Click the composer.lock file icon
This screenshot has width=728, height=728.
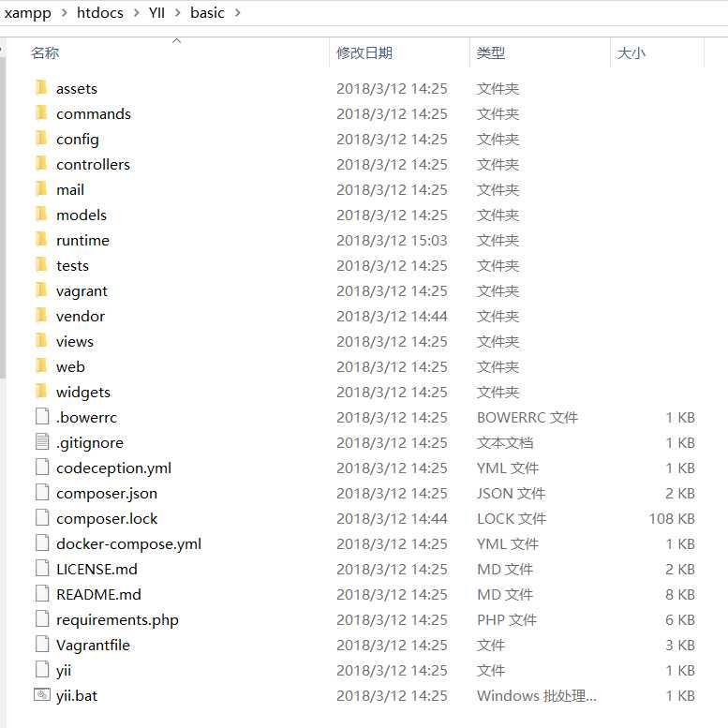[42, 517]
